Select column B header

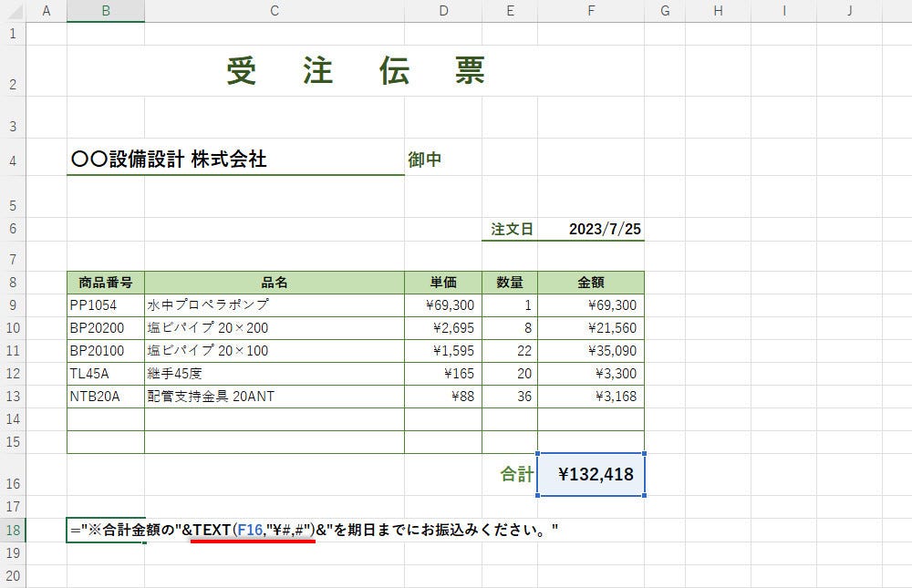click(x=106, y=11)
